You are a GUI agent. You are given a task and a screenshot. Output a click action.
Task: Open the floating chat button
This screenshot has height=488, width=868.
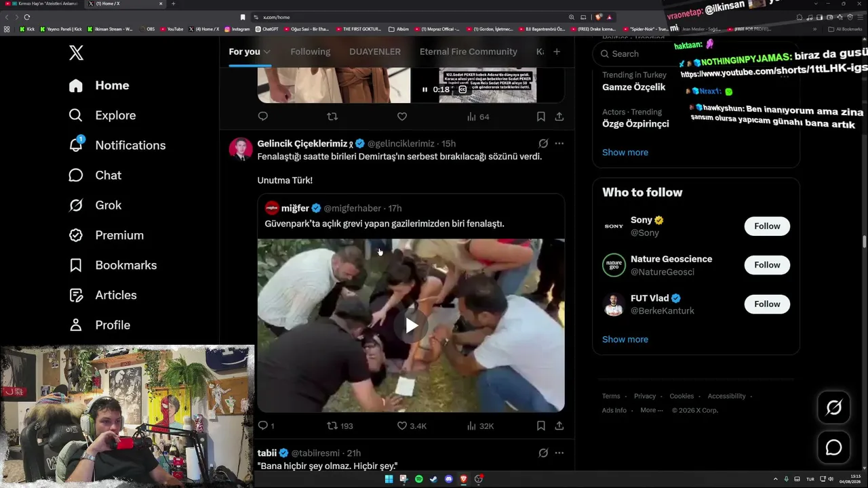tap(833, 447)
